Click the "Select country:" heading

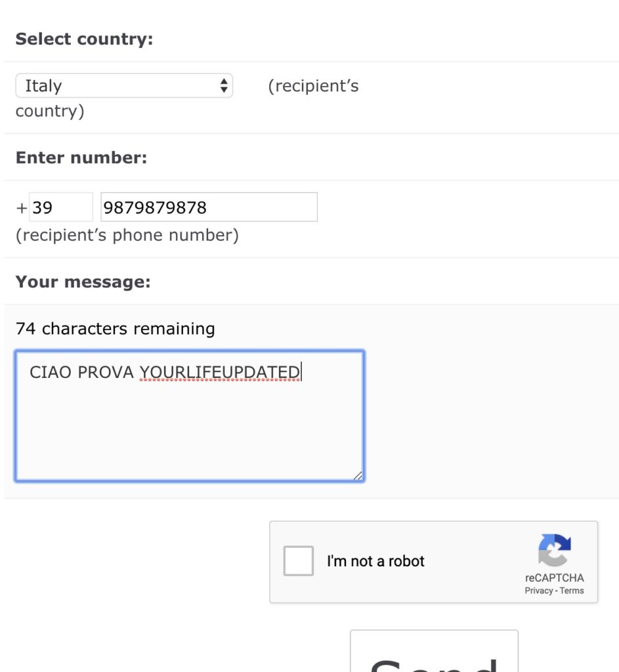tap(84, 39)
